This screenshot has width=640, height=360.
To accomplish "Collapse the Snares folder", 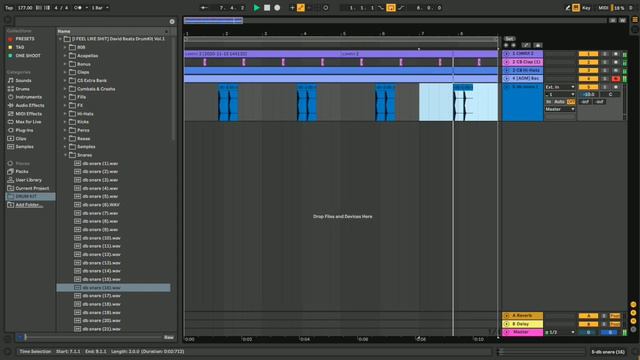I will 64,155.
